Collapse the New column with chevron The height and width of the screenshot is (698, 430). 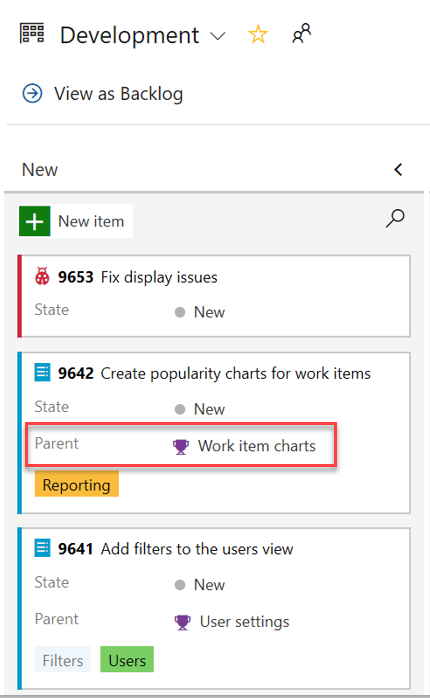coord(398,169)
